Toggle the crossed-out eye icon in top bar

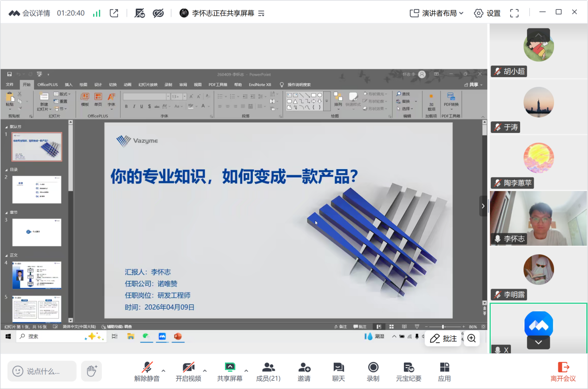tap(159, 13)
